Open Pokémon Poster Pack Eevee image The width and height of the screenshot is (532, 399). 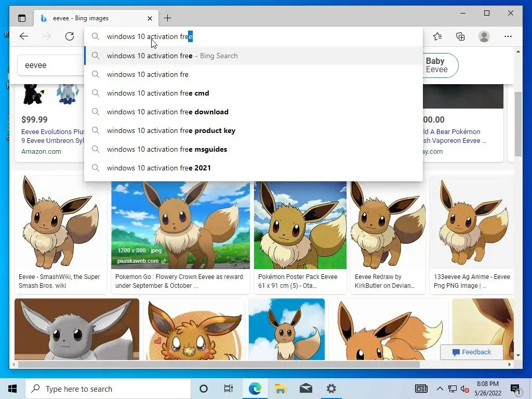pyautogui.click(x=300, y=225)
